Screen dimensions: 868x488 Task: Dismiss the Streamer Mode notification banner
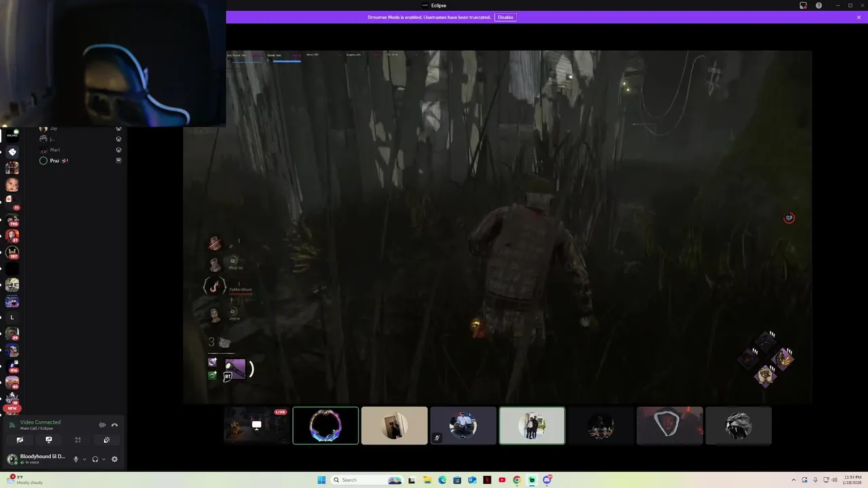(859, 17)
